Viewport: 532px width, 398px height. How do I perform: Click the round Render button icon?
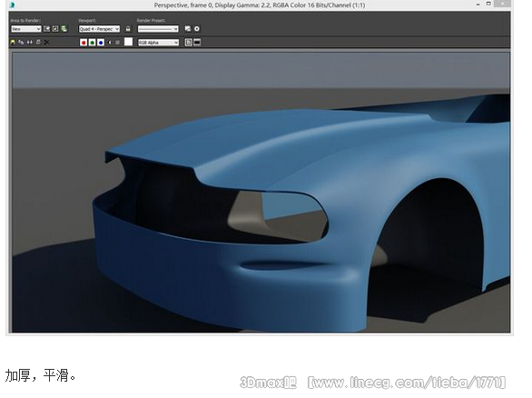(197, 29)
